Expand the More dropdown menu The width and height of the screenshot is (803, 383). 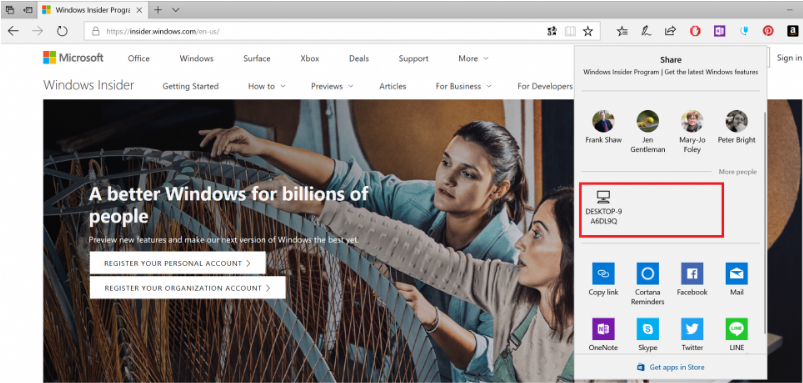click(x=473, y=58)
